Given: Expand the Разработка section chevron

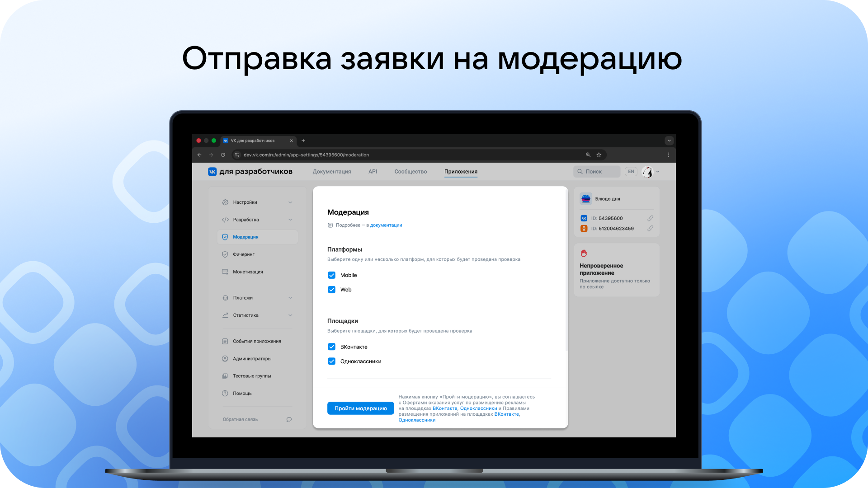Looking at the screenshot, I should point(290,220).
